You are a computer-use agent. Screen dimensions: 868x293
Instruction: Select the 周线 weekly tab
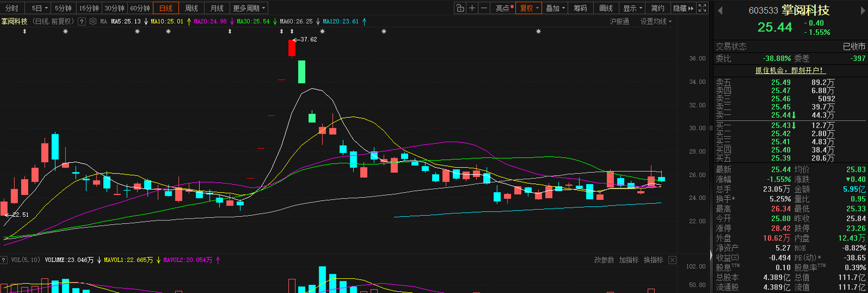192,8
